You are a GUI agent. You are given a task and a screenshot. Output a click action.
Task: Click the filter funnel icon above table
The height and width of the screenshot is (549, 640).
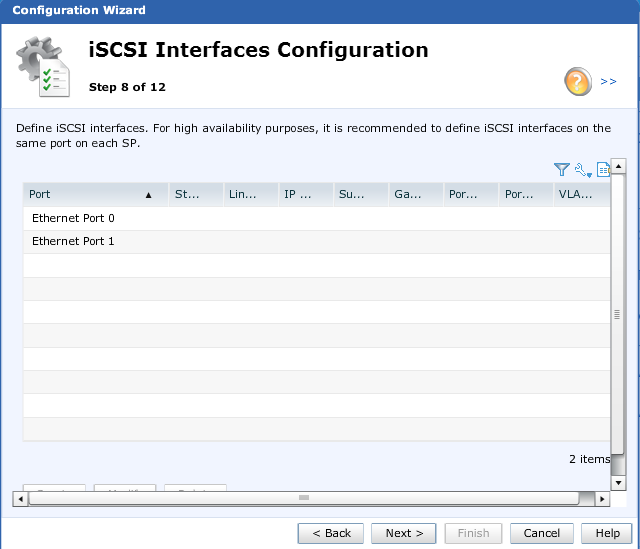[561, 170]
